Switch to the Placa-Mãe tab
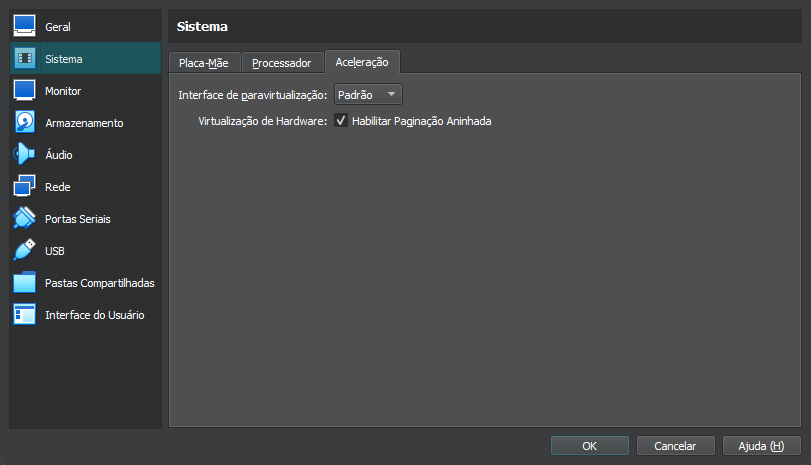Screen dimensions: 811x465 [203, 63]
